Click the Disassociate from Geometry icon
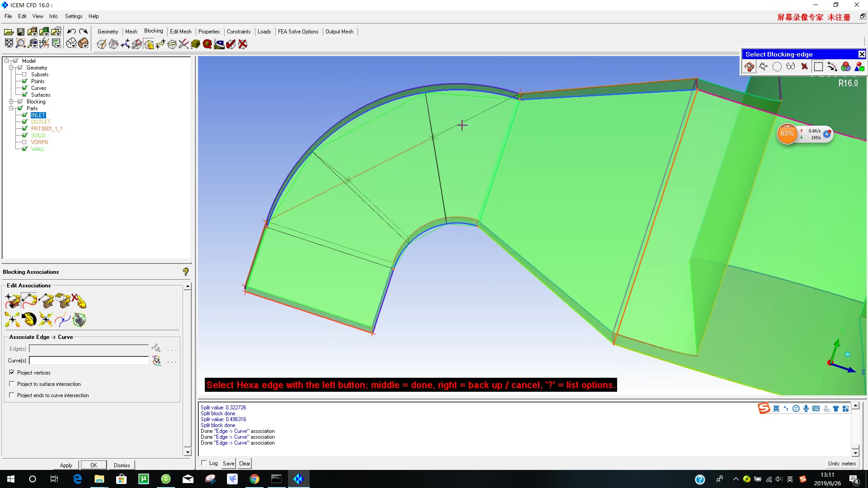The image size is (868, 488). [79, 301]
